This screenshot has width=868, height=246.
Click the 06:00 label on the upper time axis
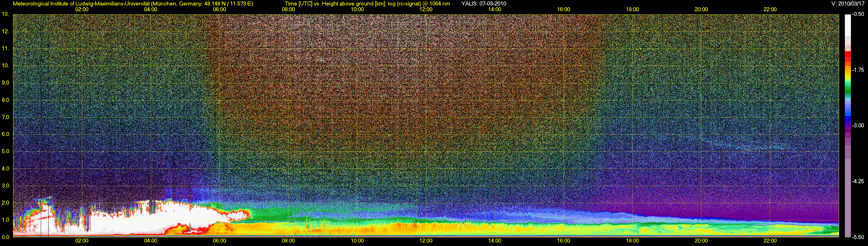point(219,10)
